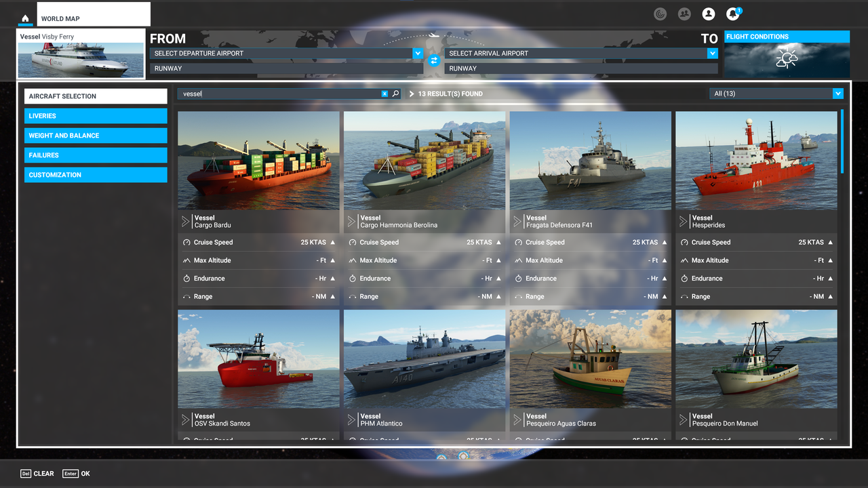This screenshot has width=868, height=488.
Task: Click the magnifier icon to search aircraft
Action: pyautogui.click(x=396, y=93)
